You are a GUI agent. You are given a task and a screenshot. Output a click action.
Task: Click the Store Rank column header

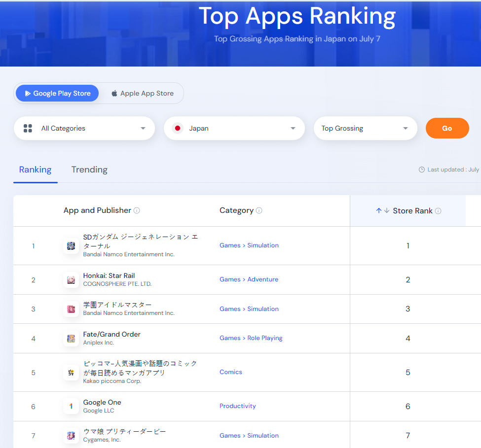(x=408, y=211)
